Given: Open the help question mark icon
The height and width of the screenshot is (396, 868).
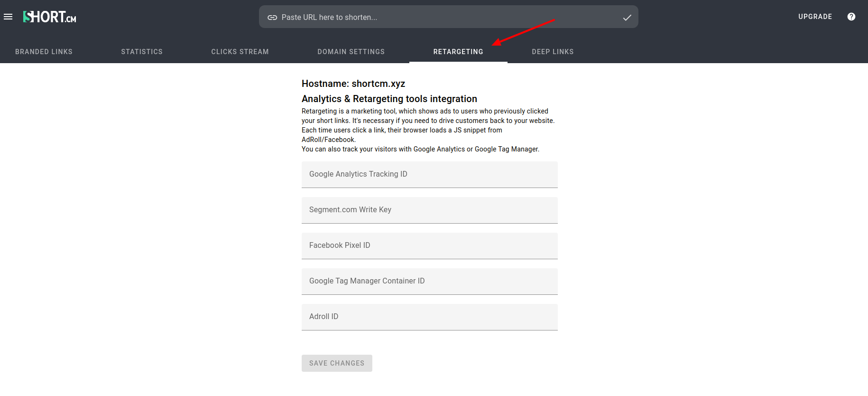Looking at the screenshot, I should [851, 17].
